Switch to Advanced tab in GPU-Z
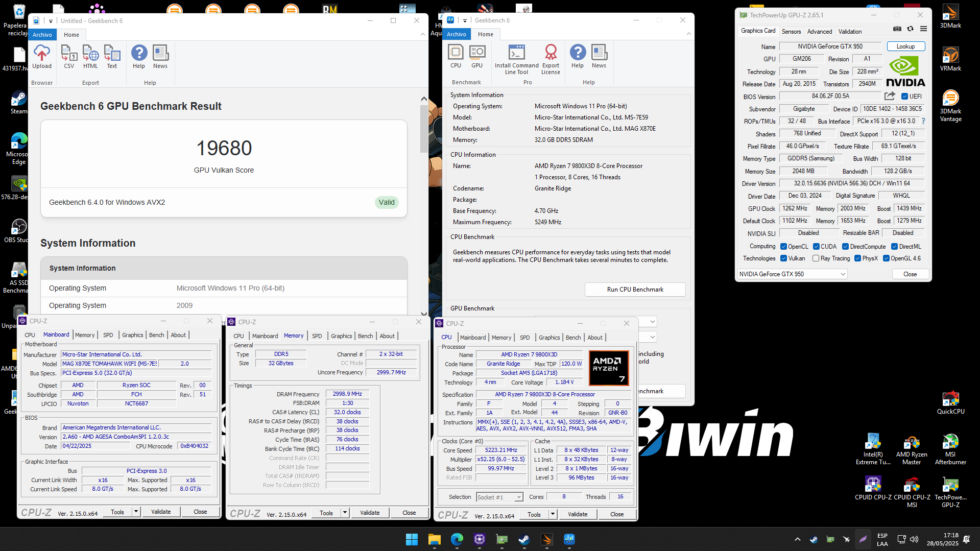The image size is (980, 551). (819, 31)
